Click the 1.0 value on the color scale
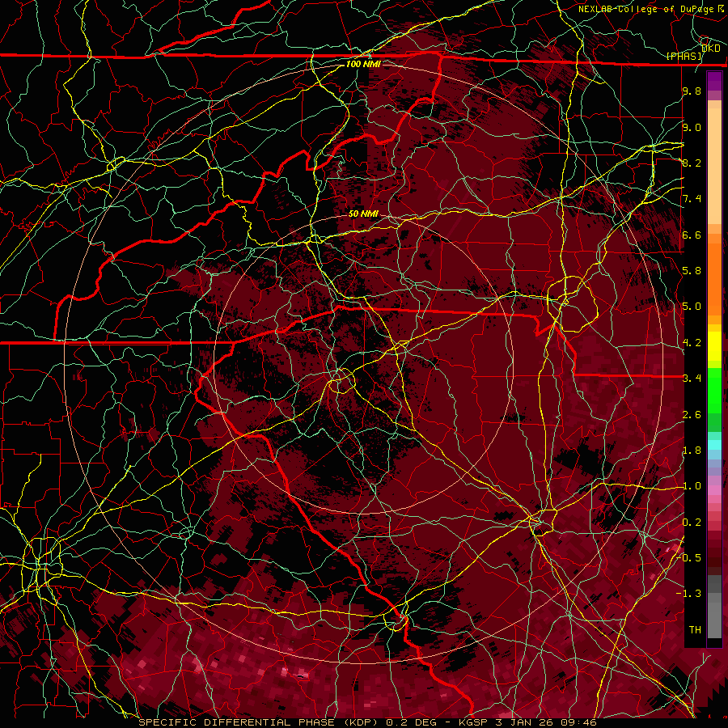The width and height of the screenshot is (728, 728). 692,486
